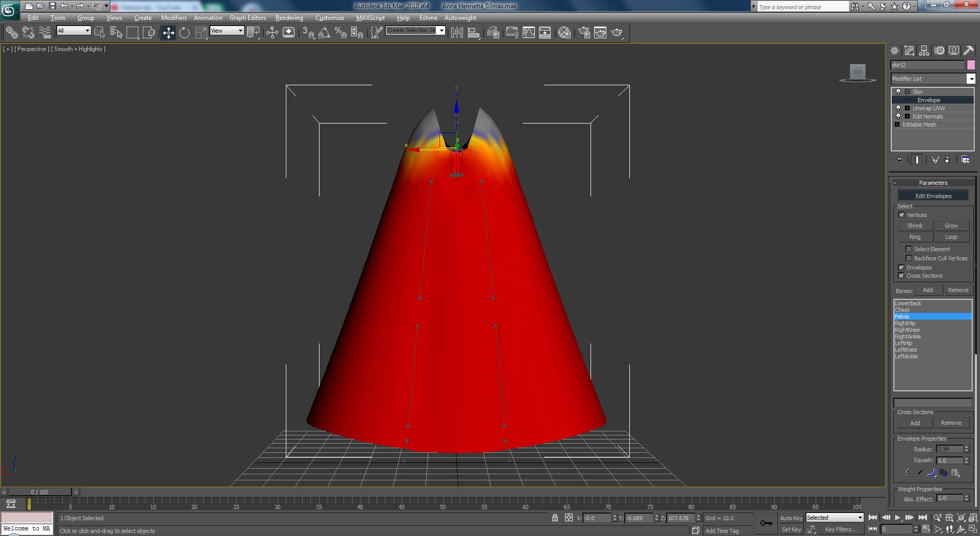
Task: Open the View reference coordinate dropdown
Action: [x=227, y=31]
